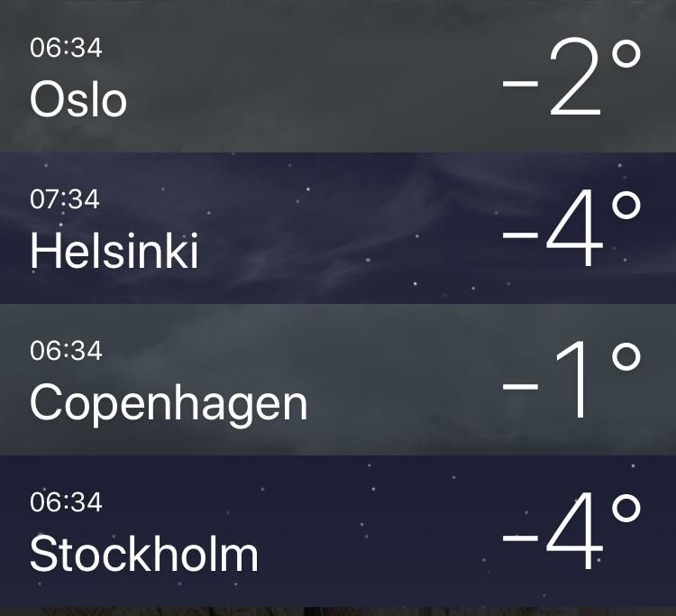This screenshot has height=616, width=676.
Task: Open the Oslo weather row
Action: tap(338, 76)
